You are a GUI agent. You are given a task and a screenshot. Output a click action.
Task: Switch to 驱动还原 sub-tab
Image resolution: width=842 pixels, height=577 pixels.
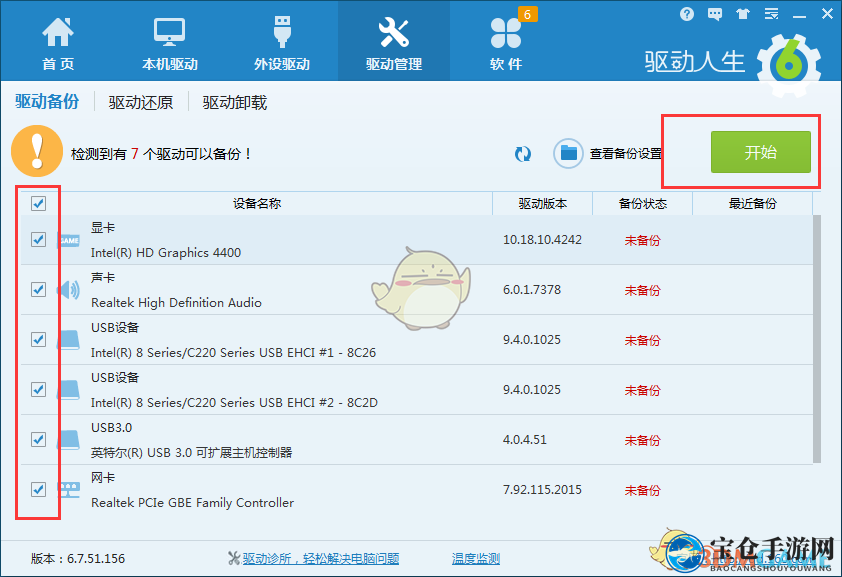click(x=141, y=102)
